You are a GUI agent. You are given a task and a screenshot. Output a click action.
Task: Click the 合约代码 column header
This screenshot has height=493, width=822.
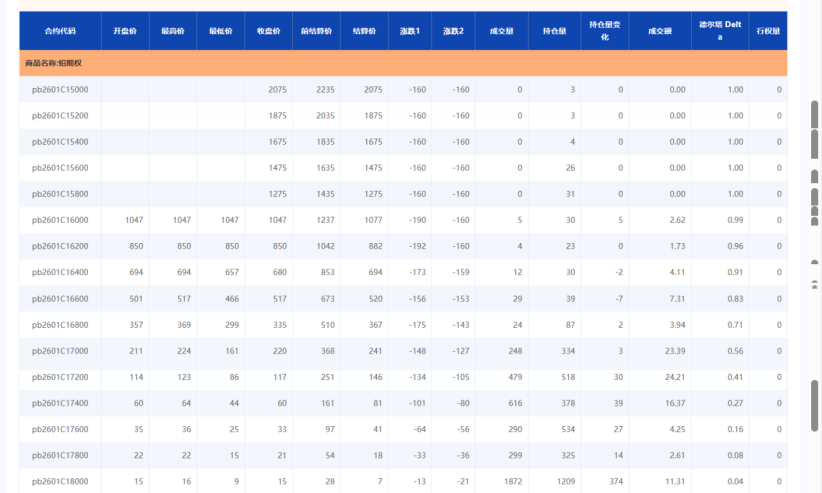tap(60, 31)
